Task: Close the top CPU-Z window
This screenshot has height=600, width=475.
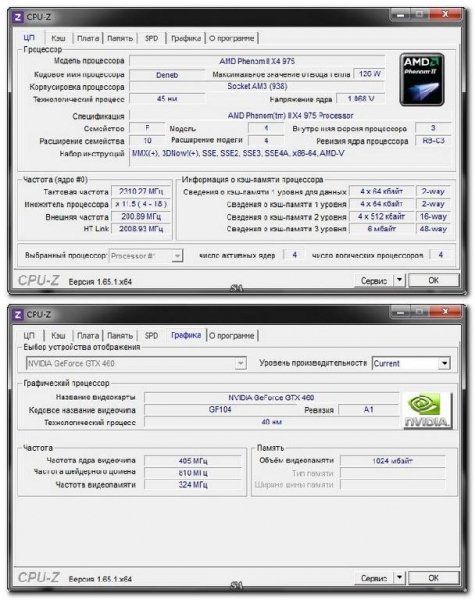Action: [x=445, y=15]
